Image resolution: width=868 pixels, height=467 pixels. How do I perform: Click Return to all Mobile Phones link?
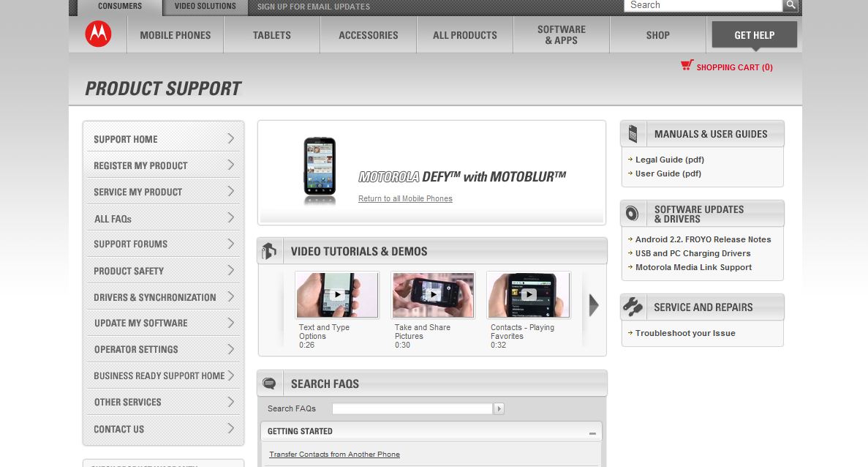pos(405,198)
